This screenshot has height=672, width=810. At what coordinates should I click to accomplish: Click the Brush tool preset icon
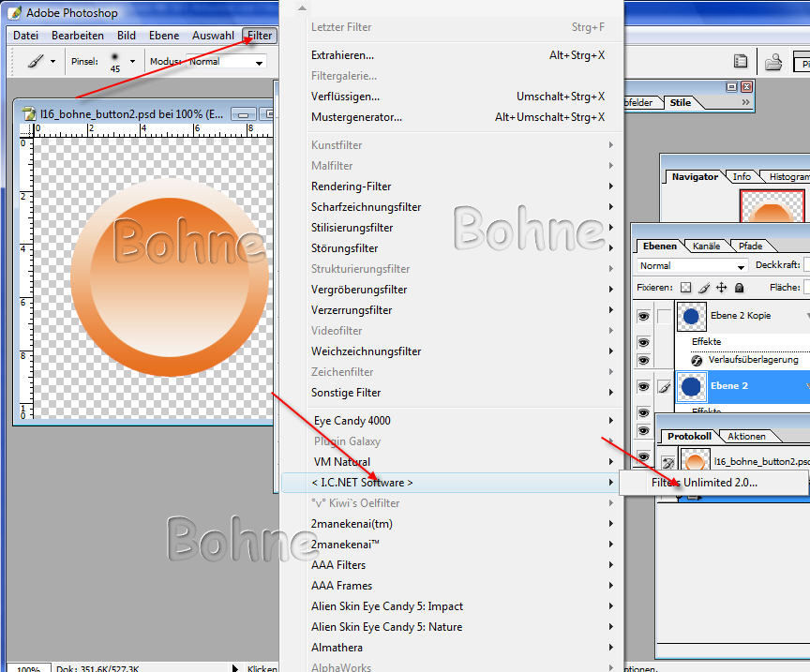click(36, 61)
